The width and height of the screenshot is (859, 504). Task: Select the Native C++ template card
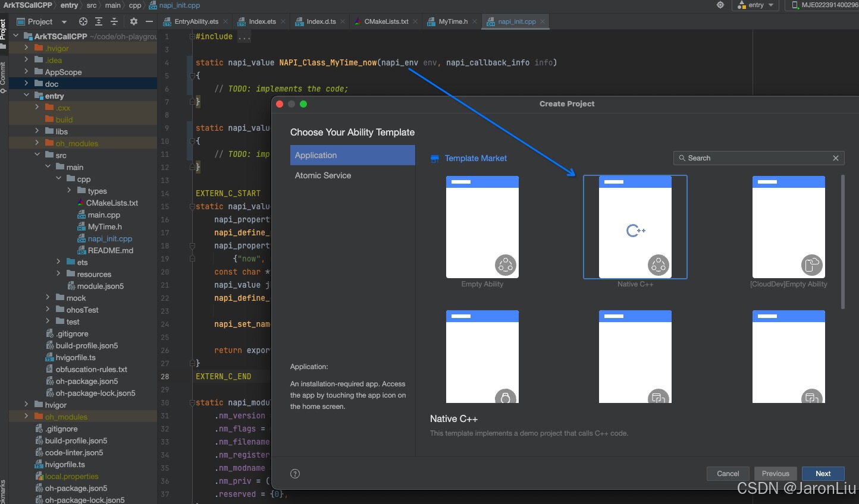[x=635, y=227]
